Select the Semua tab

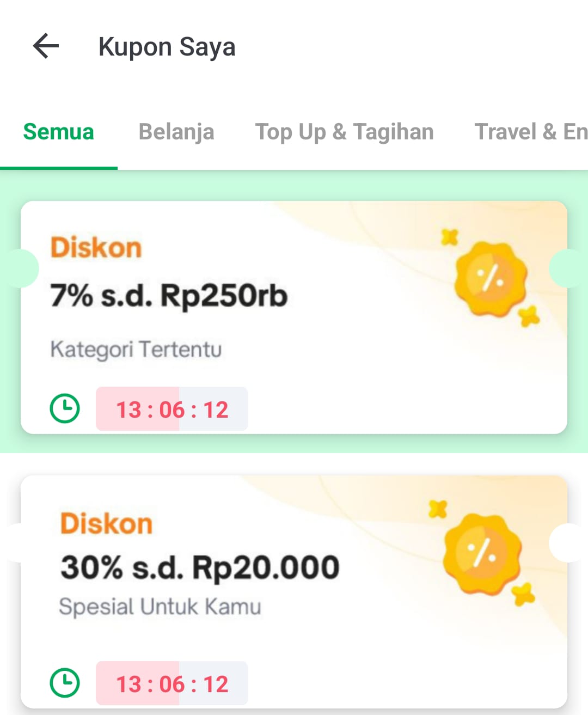[58, 132]
